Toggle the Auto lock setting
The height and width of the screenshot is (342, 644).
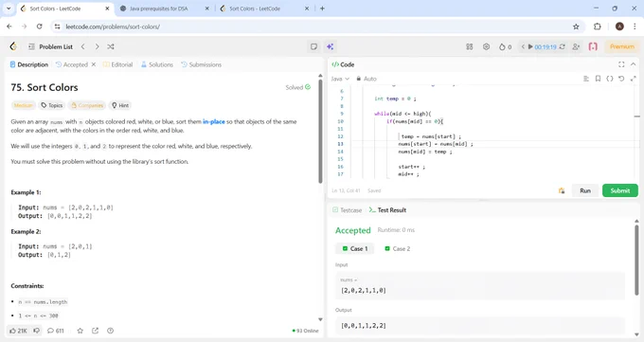[x=367, y=79]
